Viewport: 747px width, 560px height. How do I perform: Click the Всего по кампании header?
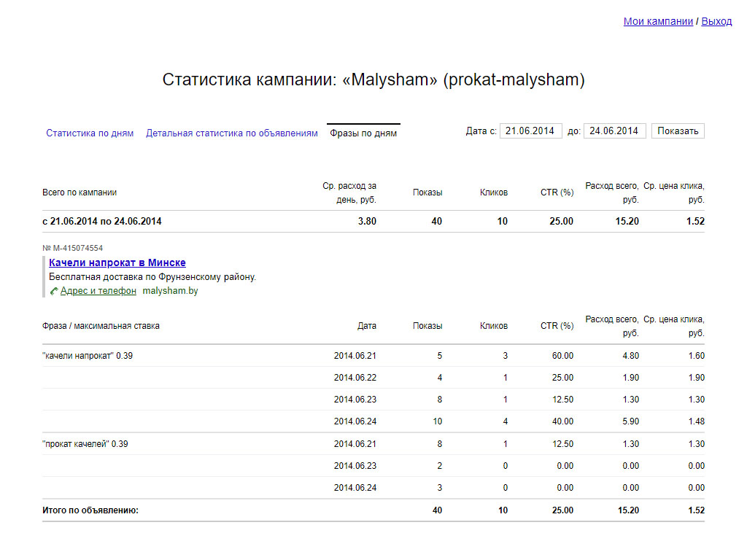click(x=79, y=192)
